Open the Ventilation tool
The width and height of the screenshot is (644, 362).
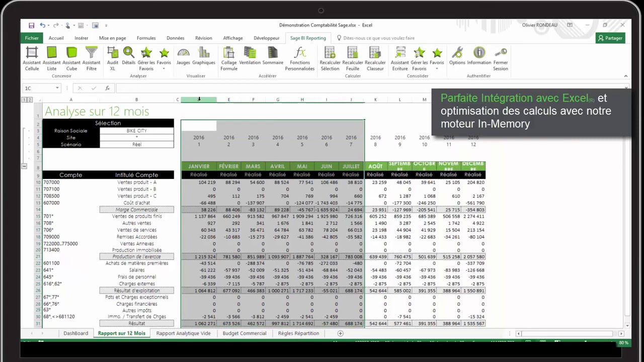click(250, 56)
